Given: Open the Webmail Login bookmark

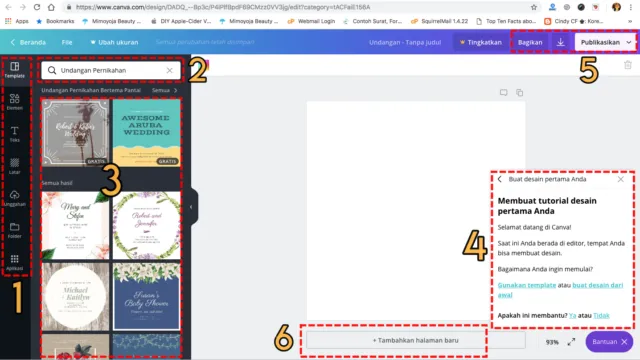Looking at the screenshot, I should tap(311, 21).
